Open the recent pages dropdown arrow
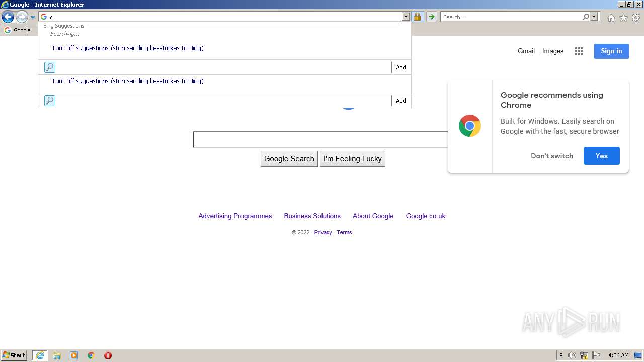Image resolution: width=644 pixels, height=362 pixels. point(33,17)
